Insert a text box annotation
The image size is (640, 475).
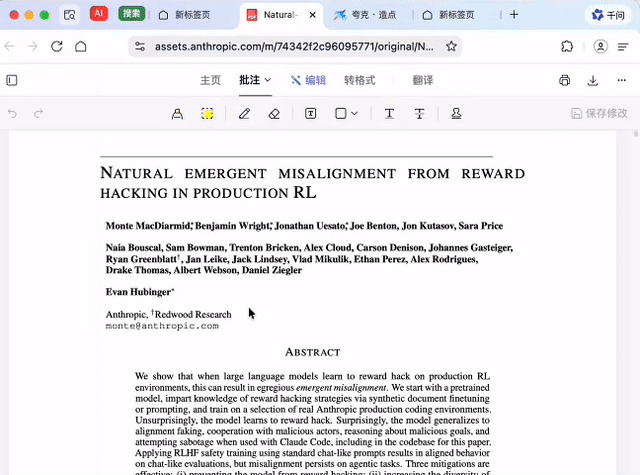pyautogui.click(x=311, y=114)
